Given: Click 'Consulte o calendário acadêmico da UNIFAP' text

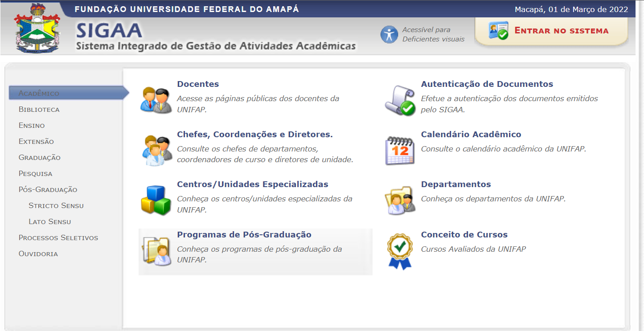Looking at the screenshot, I should pyautogui.click(x=504, y=149).
